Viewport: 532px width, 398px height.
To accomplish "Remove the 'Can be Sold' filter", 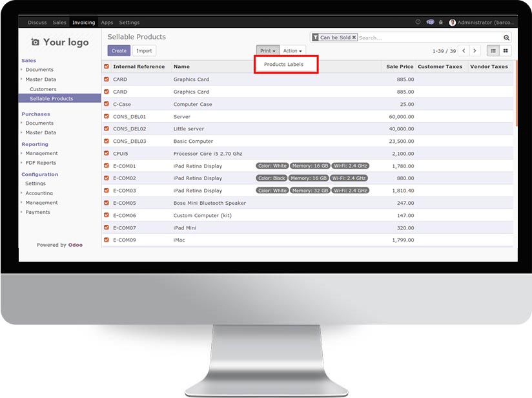I will pos(354,37).
